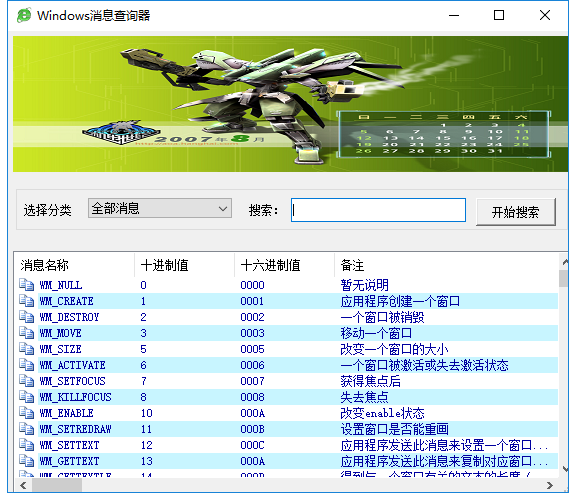Click the vertical scrollbar up arrow
The width and height of the screenshot is (576, 500).
coord(565,262)
